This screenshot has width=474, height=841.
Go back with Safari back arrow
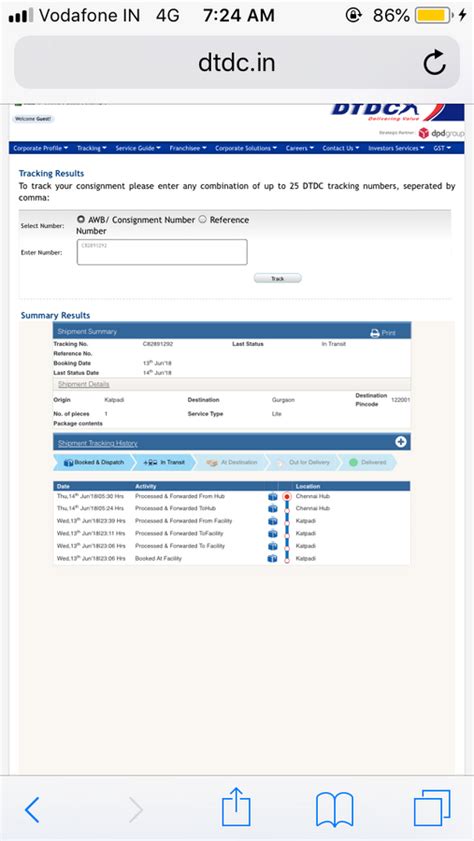[32, 810]
